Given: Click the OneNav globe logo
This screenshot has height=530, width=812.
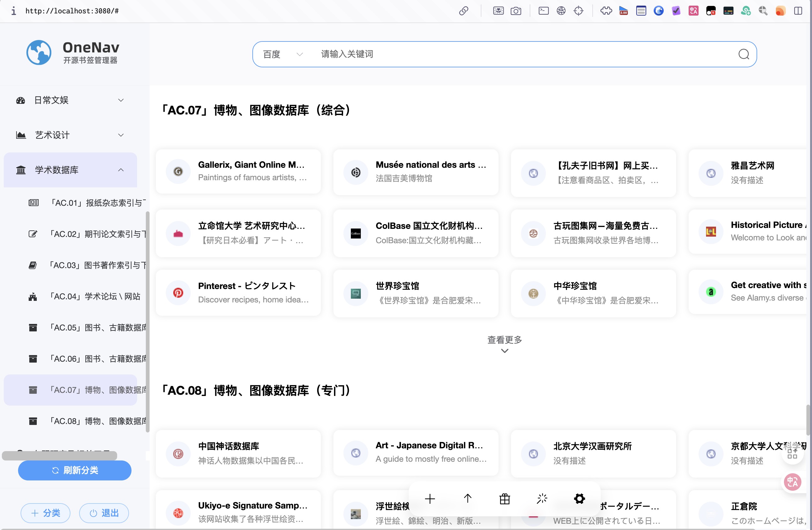Looking at the screenshot, I should [39, 53].
